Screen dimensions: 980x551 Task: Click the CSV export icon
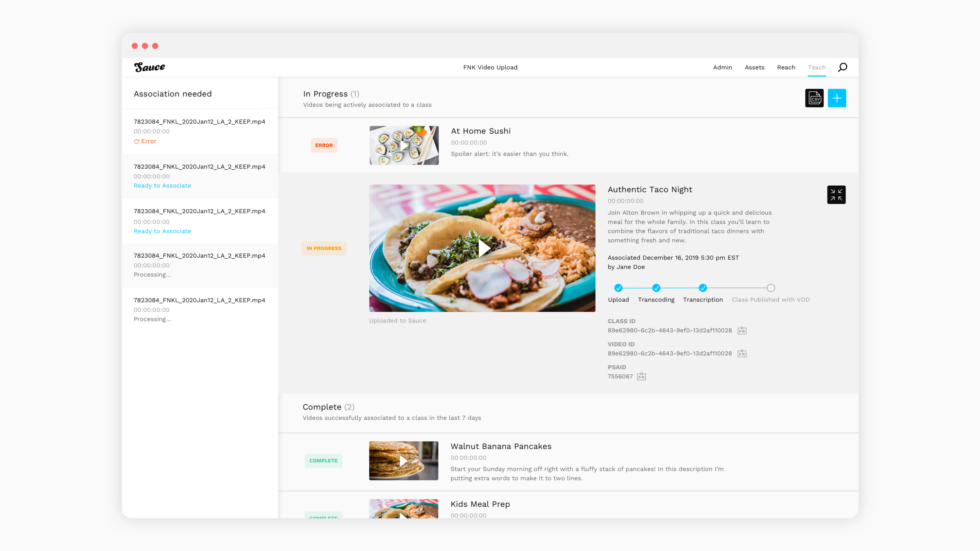[x=814, y=98]
